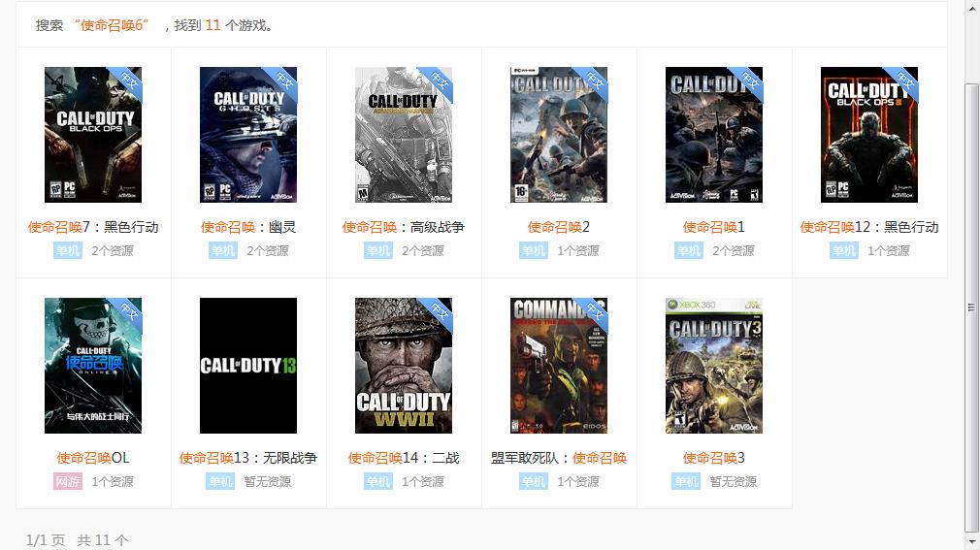This screenshot has width=980, height=550.
Task: Open 盟军敢死队：使命召唤 game link
Action: 559,458
